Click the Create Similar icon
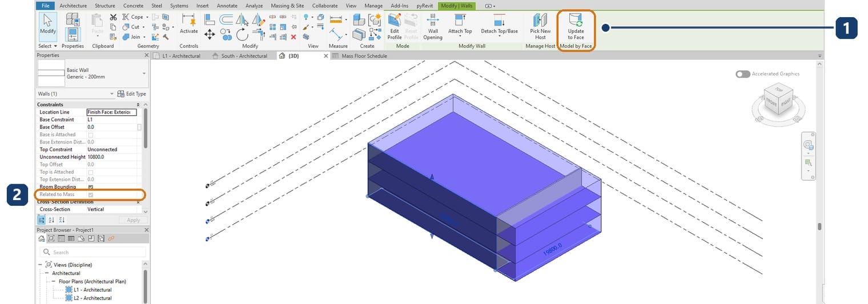868x304 pixels. (x=374, y=34)
